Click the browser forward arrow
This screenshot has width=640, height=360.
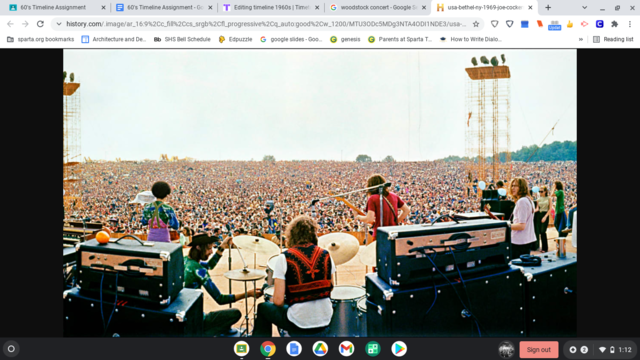point(25,24)
